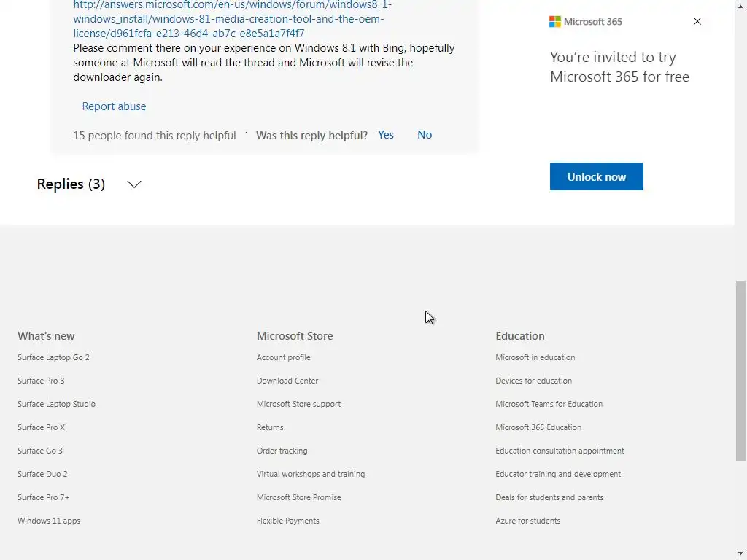Mark reply as helpful with Yes
The width and height of the screenshot is (747, 560).
[386, 135]
